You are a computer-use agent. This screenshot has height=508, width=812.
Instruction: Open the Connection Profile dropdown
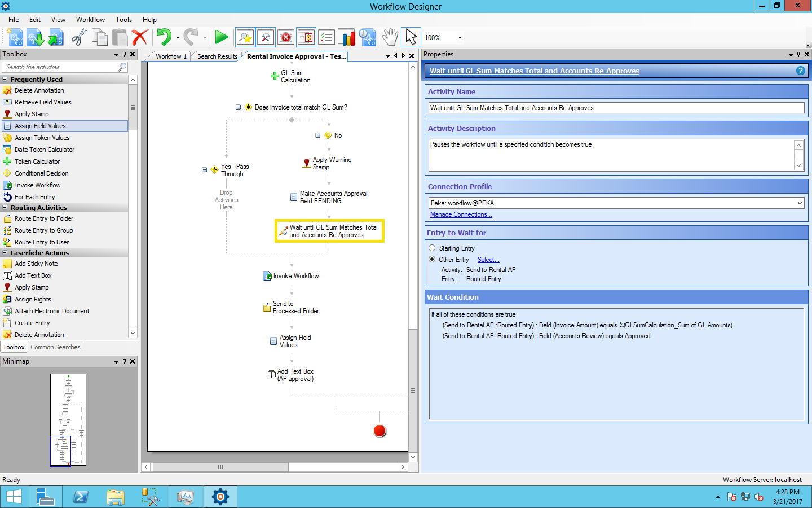pyautogui.click(x=799, y=203)
